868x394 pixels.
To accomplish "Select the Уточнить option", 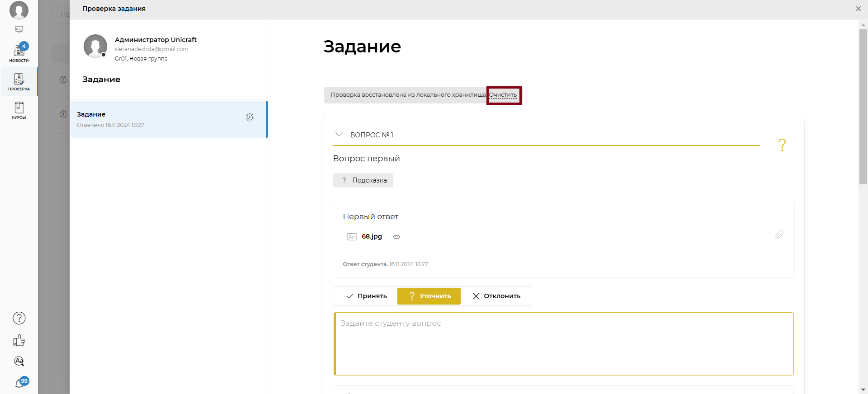I will 429,296.
